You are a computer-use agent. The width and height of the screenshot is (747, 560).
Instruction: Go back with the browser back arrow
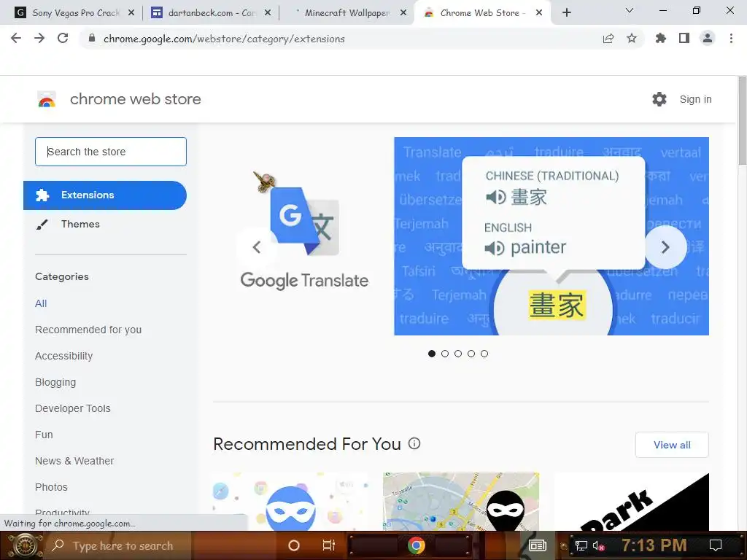coord(16,38)
